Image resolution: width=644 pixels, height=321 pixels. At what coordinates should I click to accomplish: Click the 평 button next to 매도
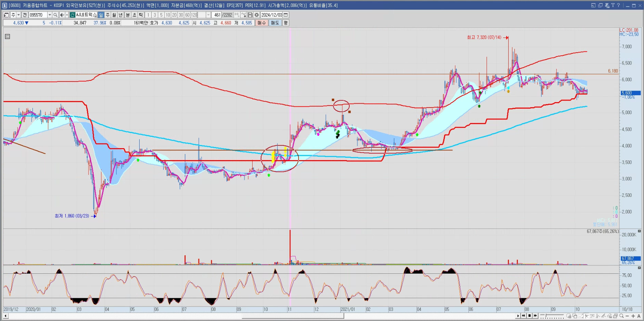click(x=285, y=23)
